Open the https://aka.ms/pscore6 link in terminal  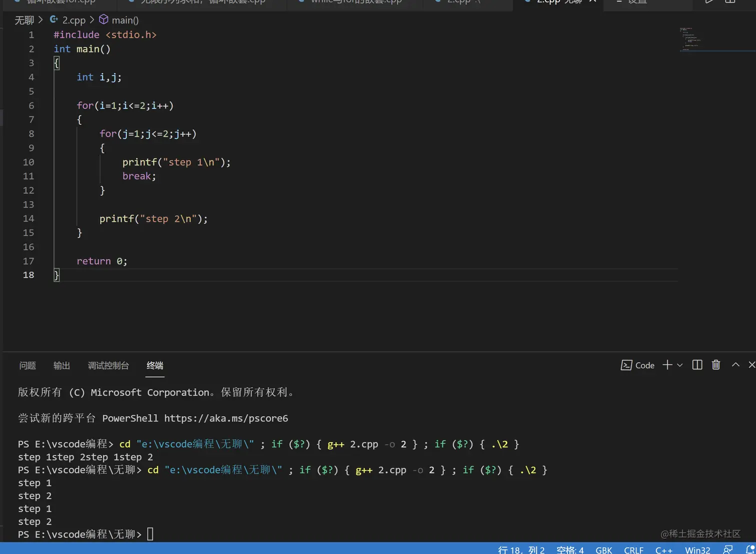pyautogui.click(x=226, y=418)
